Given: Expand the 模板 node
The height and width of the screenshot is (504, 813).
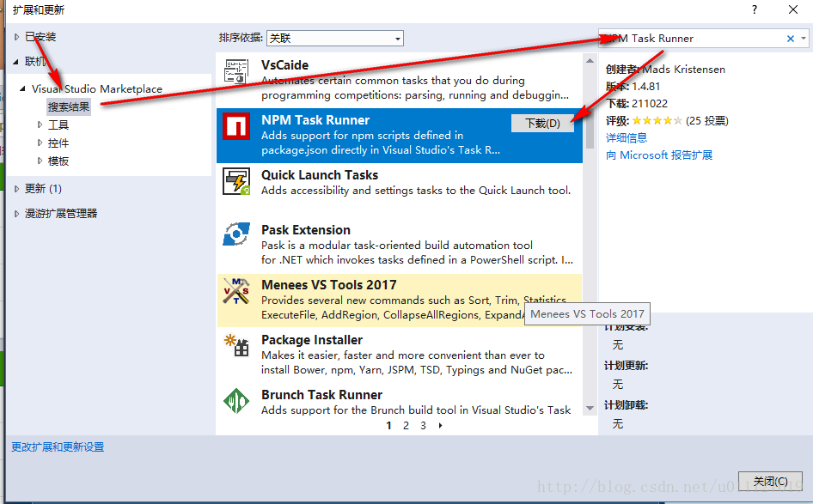Looking at the screenshot, I should tap(40, 161).
